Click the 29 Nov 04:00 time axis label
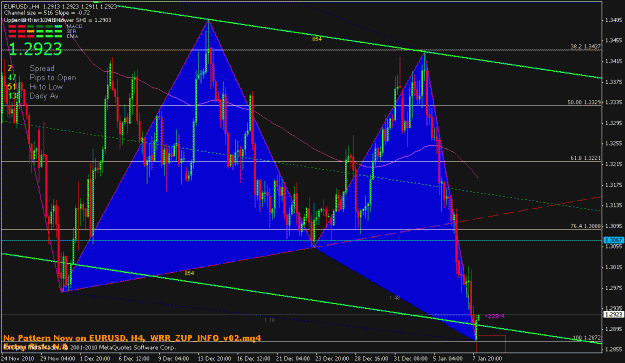Image resolution: width=625 pixels, height=363 pixels. 57,358
